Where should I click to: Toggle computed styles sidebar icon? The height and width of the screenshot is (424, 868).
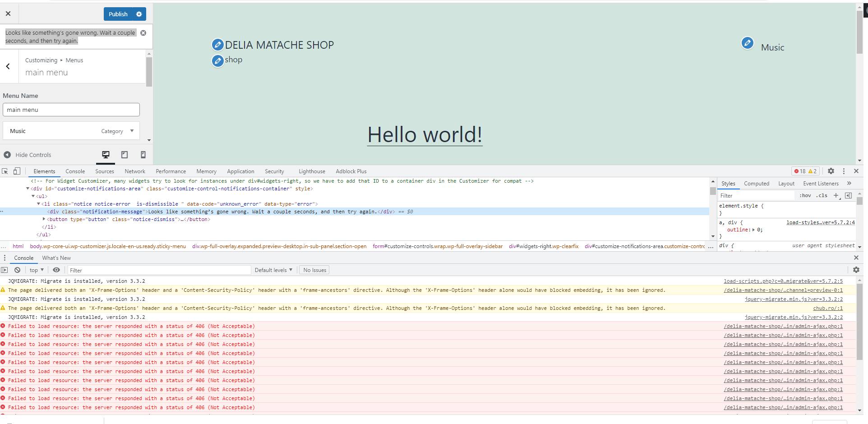[848, 195]
